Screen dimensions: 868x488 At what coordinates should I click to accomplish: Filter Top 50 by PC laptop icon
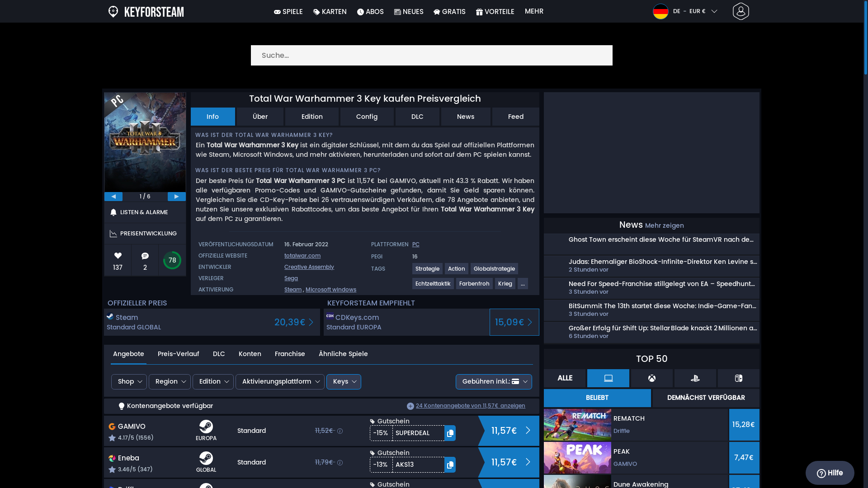(608, 378)
